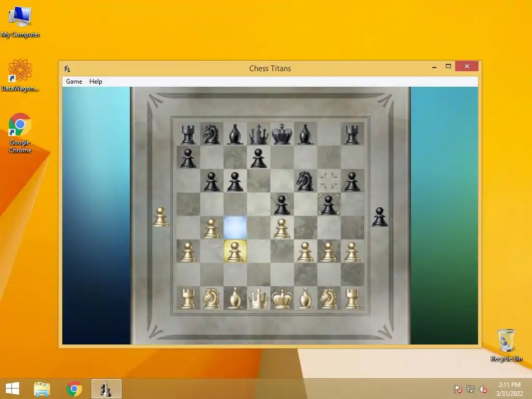This screenshot has height=399, width=532.
Task: Open File Explorer from the taskbar
Action: pyautogui.click(x=42, y=389)
